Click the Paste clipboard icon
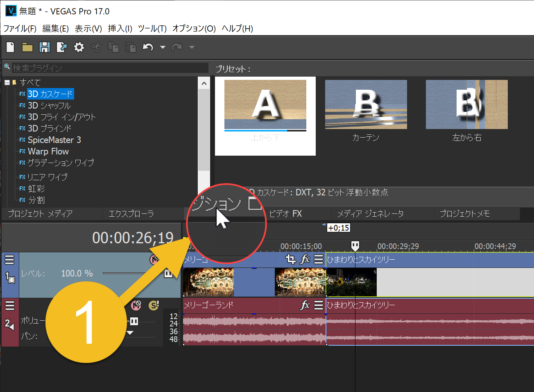534x392 pixels. click(x=130, y=47)
